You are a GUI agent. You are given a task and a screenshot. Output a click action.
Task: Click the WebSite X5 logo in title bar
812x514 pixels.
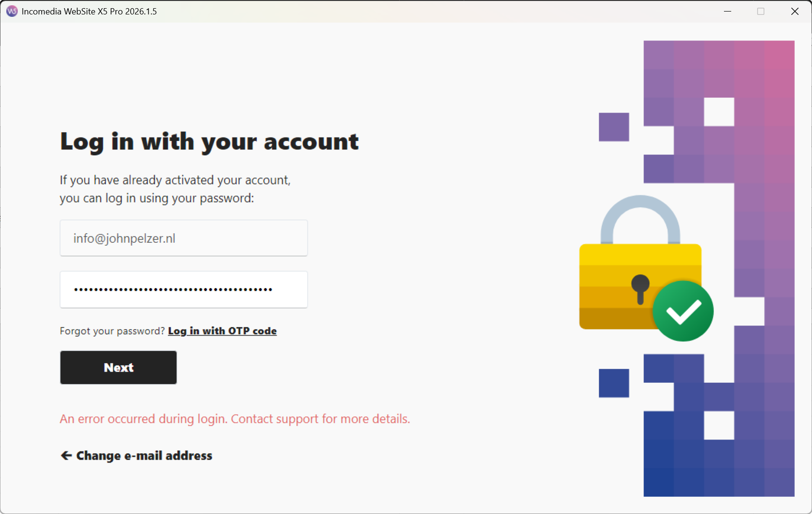tap(12, 11)
